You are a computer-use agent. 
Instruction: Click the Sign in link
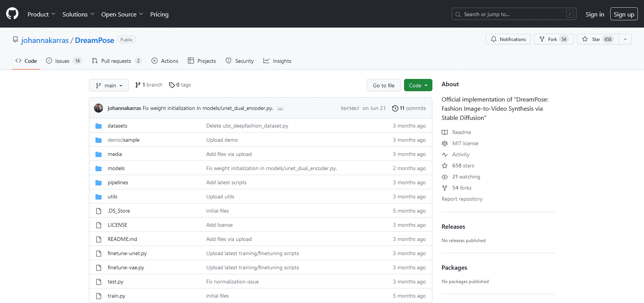coord(595,14)
